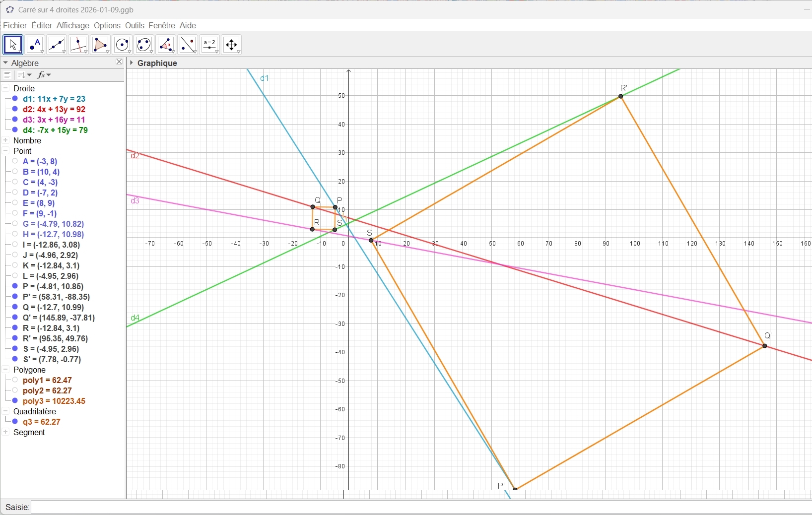
Task: Select point Q of the small square
Action: (x=313, y=207)
